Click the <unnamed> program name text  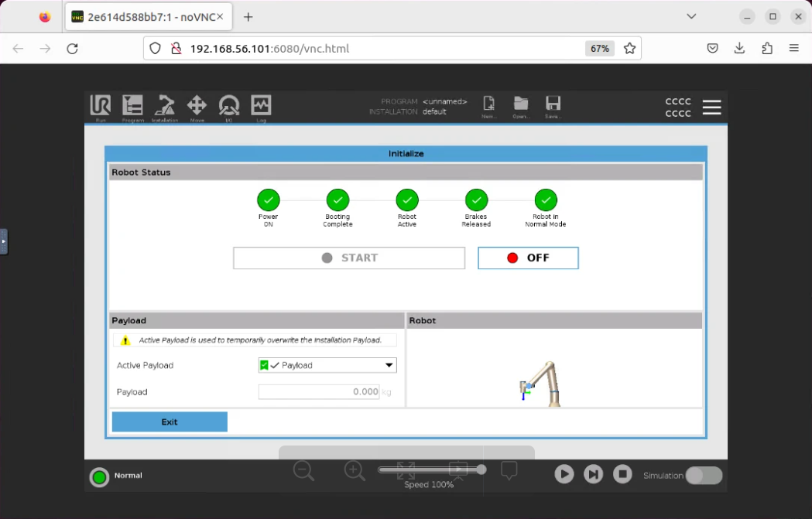[445, 101]
